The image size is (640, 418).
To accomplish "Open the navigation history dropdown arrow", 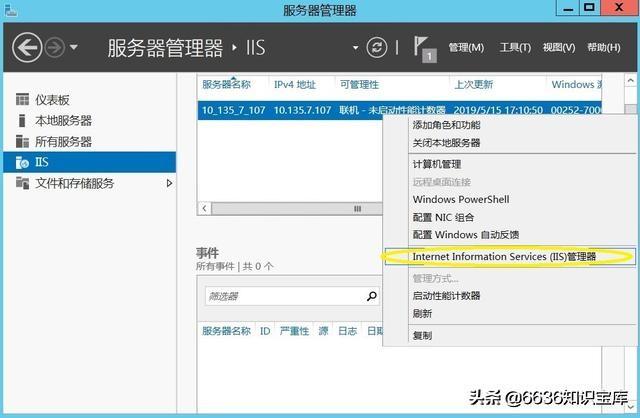I will [x=74, y=47].
